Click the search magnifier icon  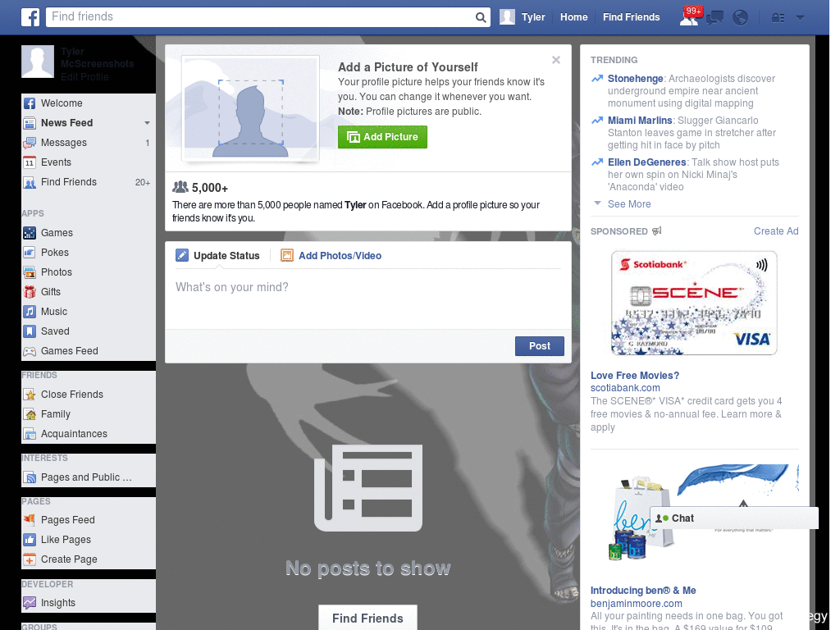(x=481, y=17)
